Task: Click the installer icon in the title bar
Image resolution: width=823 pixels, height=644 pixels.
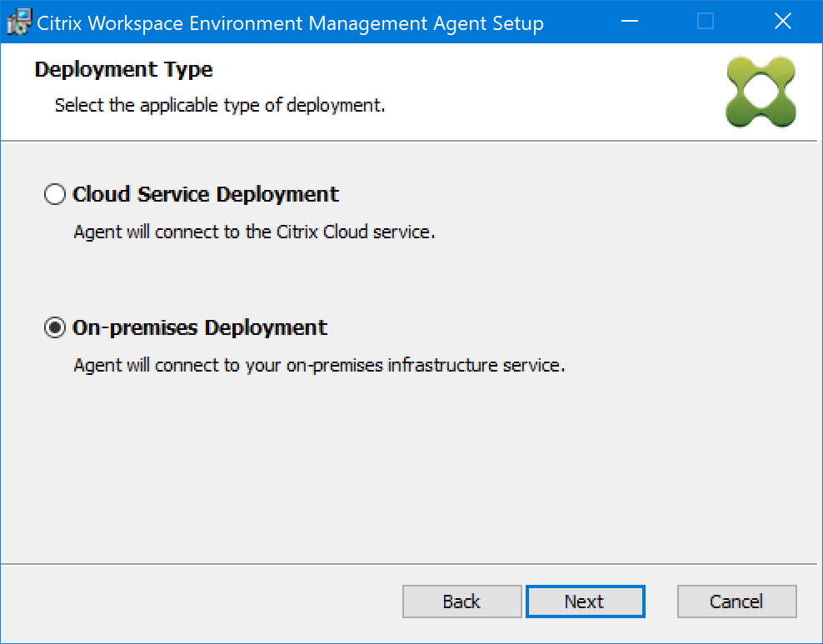Action: [19, 22]
